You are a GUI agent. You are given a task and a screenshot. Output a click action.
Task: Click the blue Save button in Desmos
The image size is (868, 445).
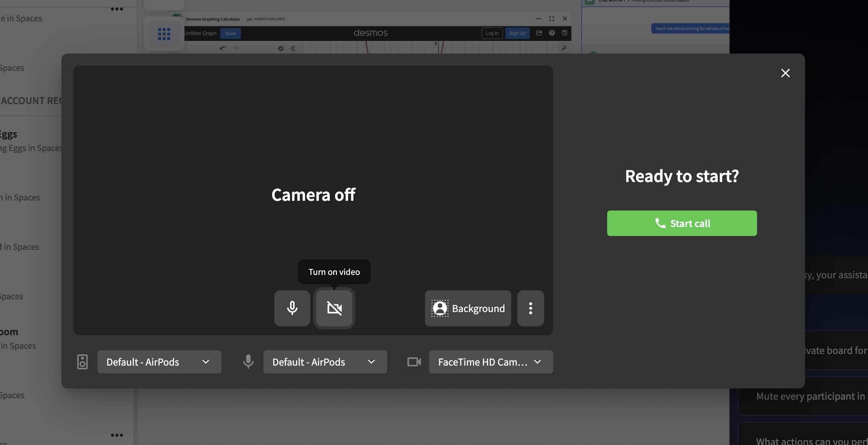click(230, 33)
